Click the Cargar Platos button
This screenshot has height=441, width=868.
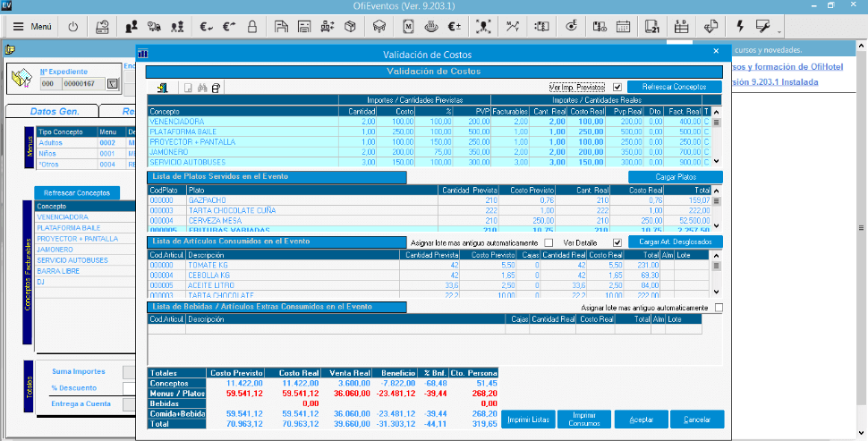click(675, 177)
